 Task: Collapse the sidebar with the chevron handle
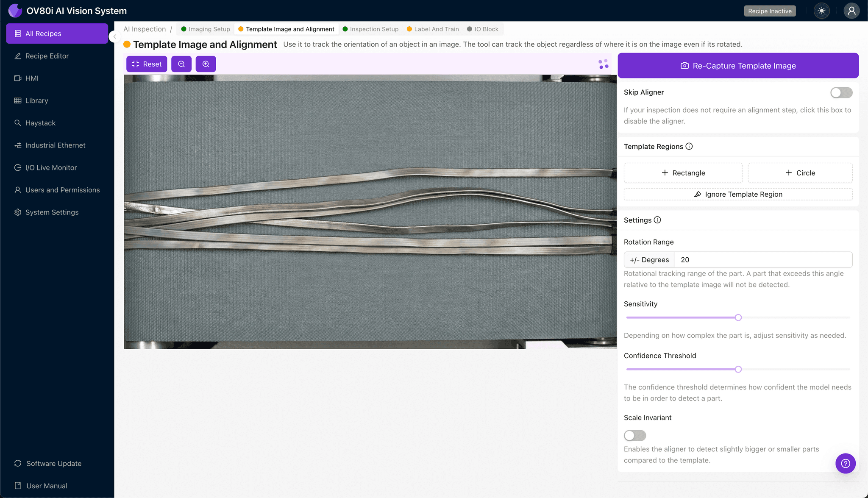tap(114, 37)
